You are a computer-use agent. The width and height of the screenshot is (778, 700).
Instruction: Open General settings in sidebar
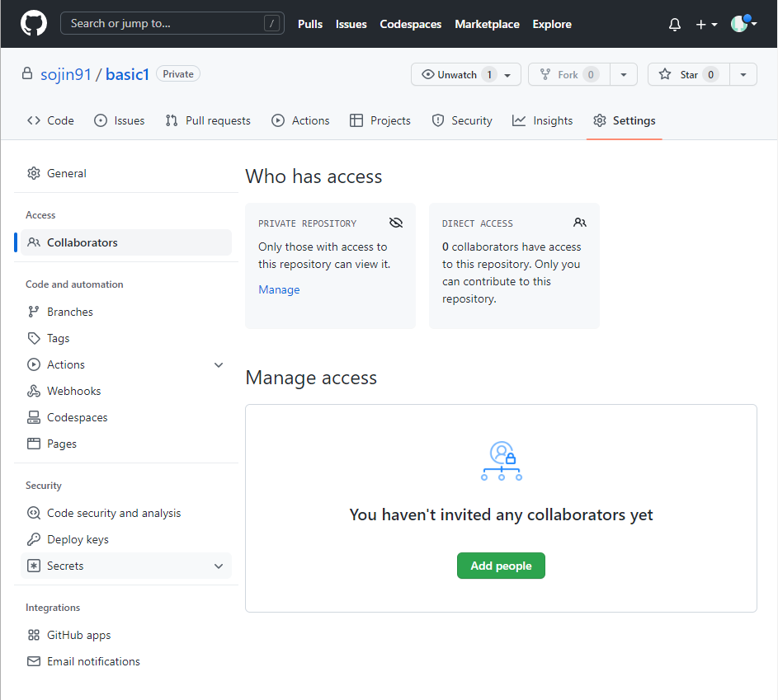[126, 173]
